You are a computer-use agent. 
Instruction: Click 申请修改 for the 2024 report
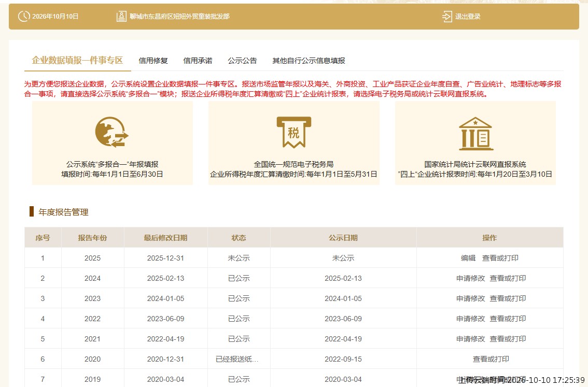coord(471,278)
